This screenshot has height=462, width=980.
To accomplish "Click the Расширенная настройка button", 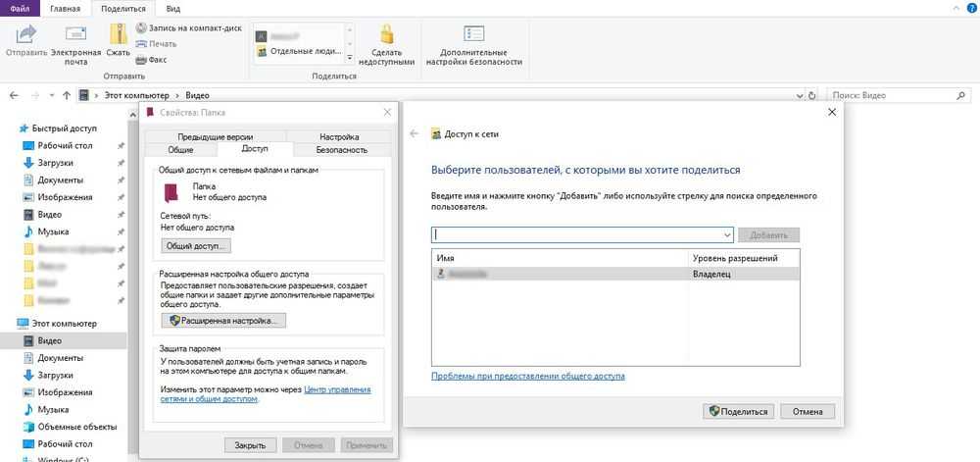I will (x=222, y=320).
